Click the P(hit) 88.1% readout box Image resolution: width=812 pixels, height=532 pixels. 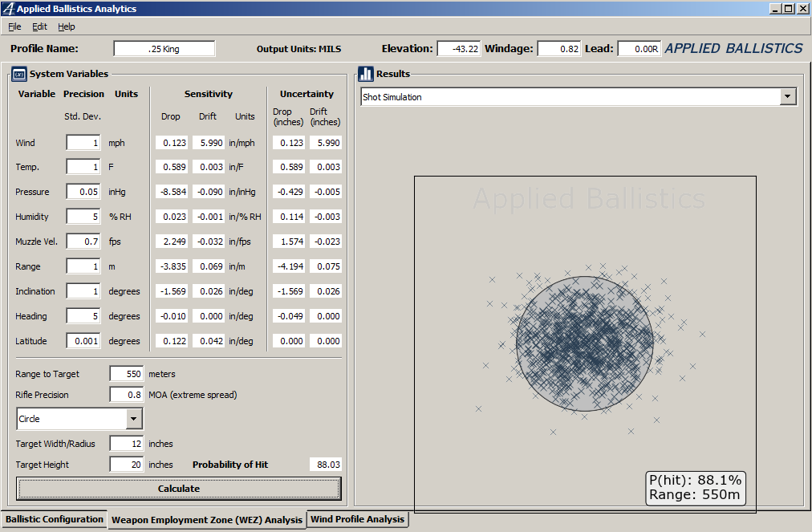(696, 487)
